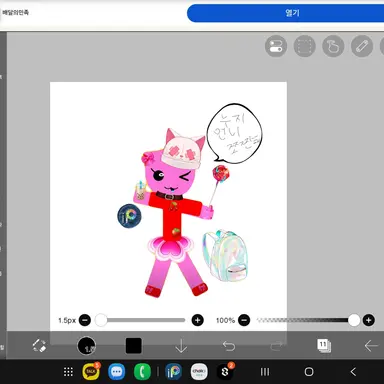The image size is (384, 384).
Task: Open the layers panel showing 11
Action: click(x=324, y=346)
